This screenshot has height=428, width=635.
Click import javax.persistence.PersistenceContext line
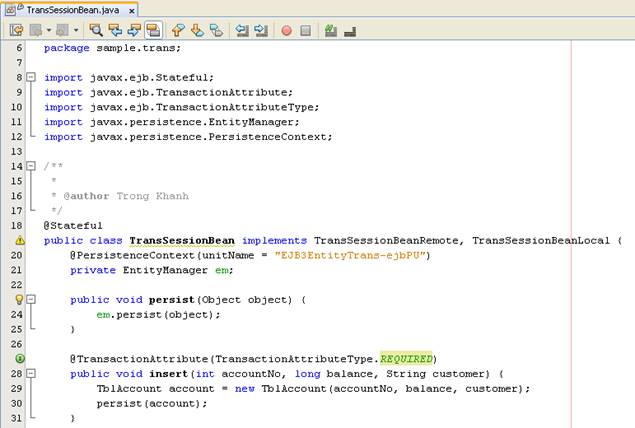[188, 137]
